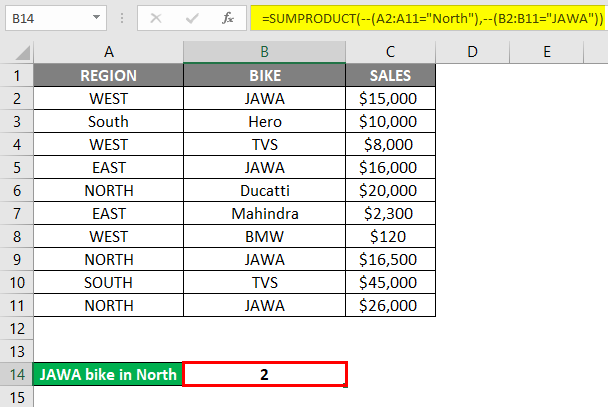Select the $45,000 sales cell
This screenshot has width=608, height=407.
(390, 282)
